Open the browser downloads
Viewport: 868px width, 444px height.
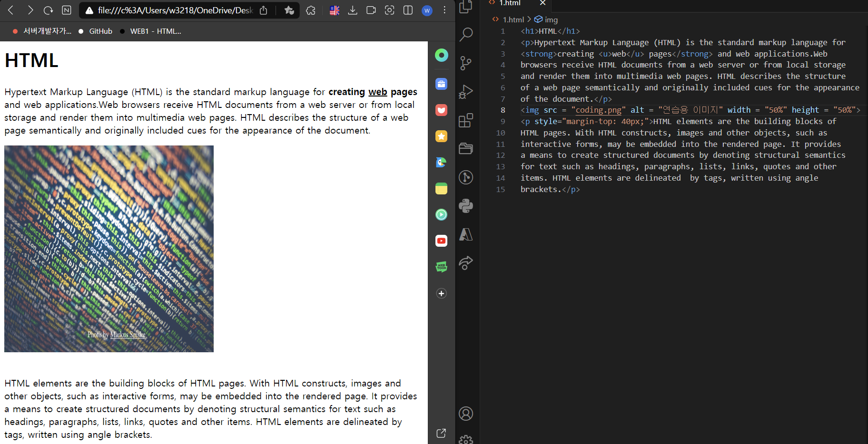tap(353, 10)
